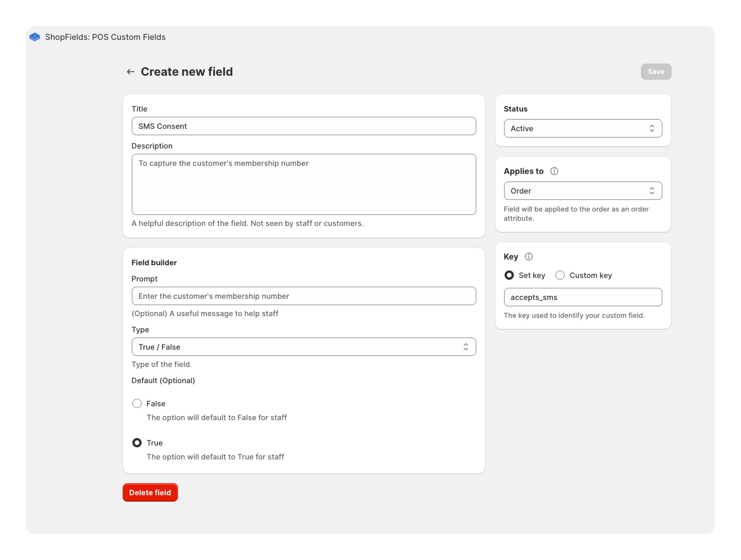Screen dimensions: 741x560
Task: Click the Create new field page title
Action: coord(186,72)
